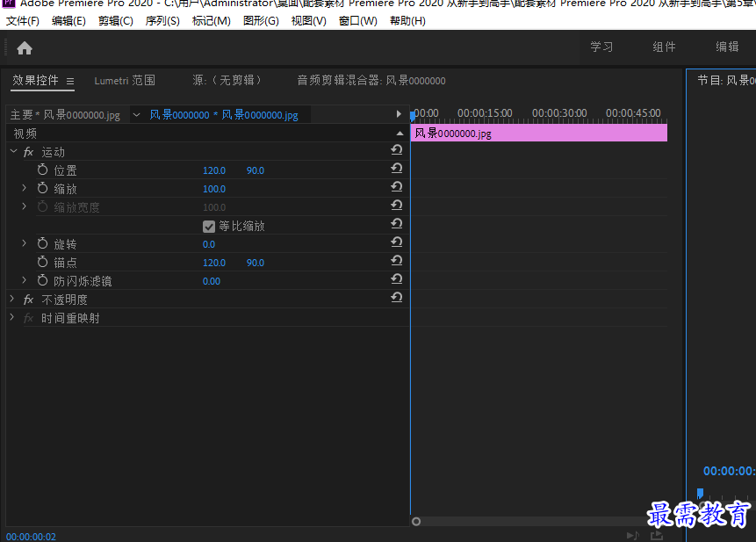This screenshot has width=756, height=542.
Task: Reset the 等比缩放 setting
Action: tap(396, 223)
